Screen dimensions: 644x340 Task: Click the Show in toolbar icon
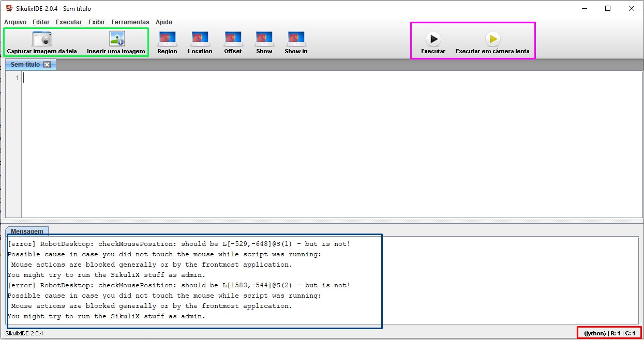point(296,38)
